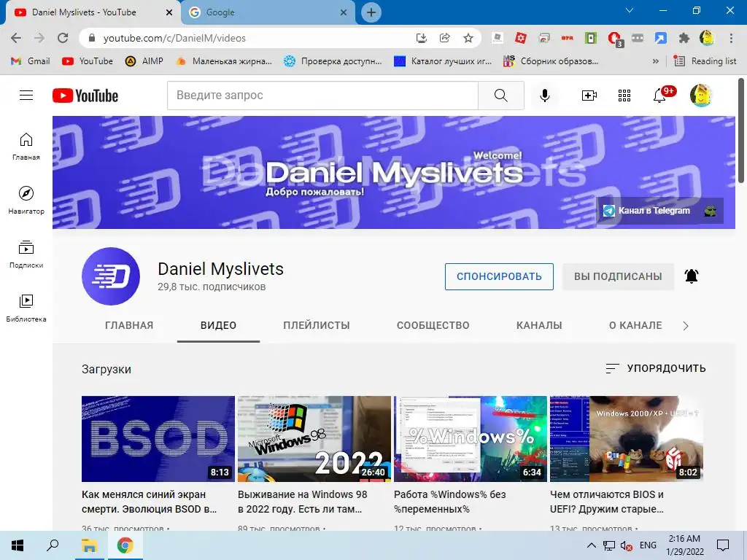Toggle channel notification bell next to subscription
Screen dimensions: 747x560
692,276
